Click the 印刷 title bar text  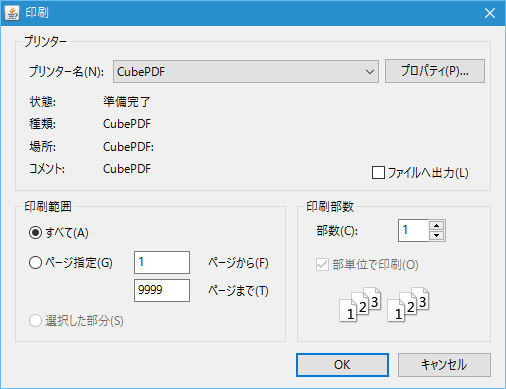(37, 13)
